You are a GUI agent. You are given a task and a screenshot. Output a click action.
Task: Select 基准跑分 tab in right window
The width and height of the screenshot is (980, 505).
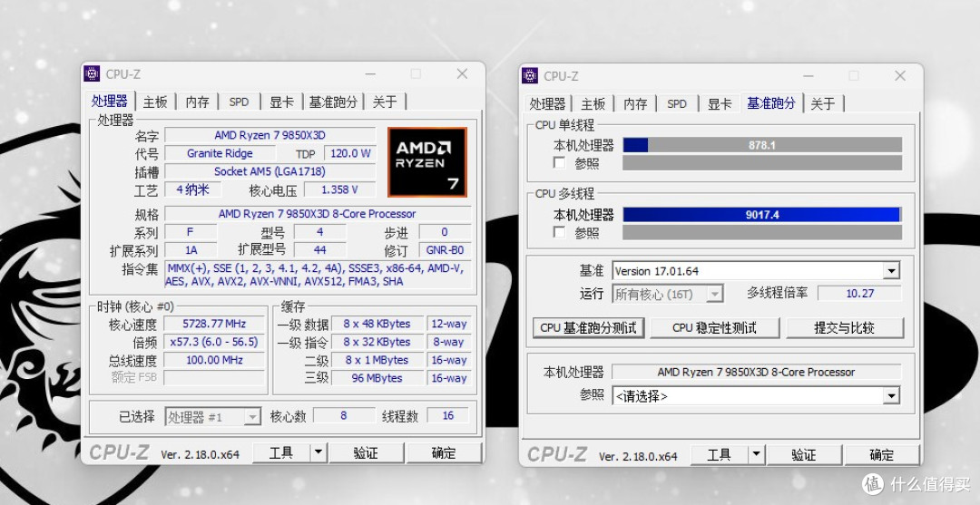tap(771, 102)
